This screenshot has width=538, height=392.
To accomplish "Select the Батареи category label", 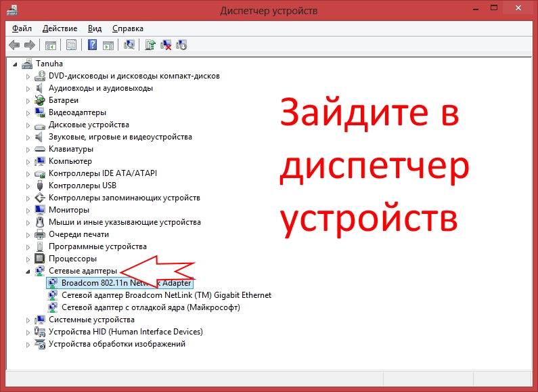I will tap(64, 100).
